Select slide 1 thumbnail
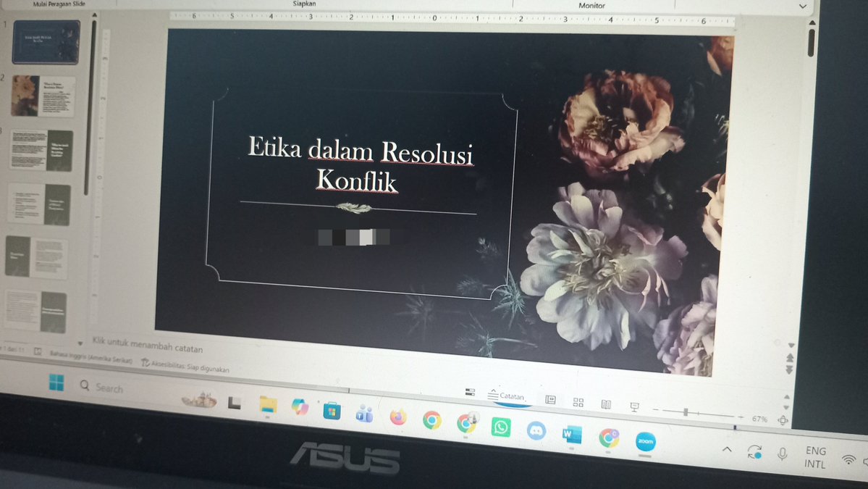The image size is (868, 489). [46, 42]
